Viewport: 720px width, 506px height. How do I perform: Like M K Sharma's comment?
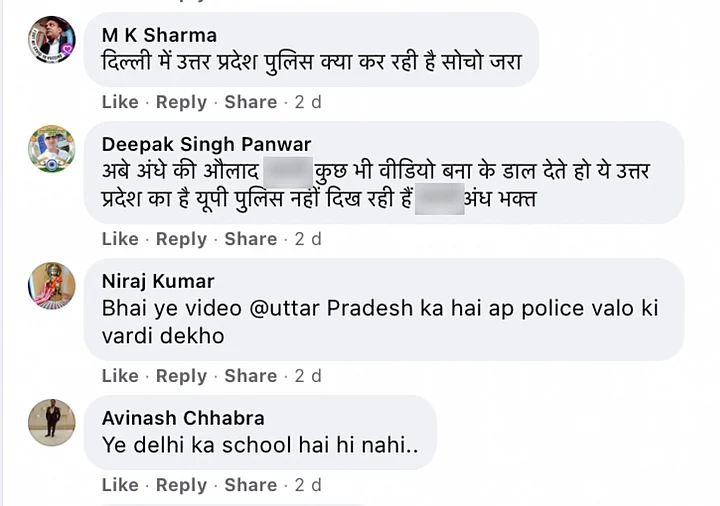pos(120,102)
